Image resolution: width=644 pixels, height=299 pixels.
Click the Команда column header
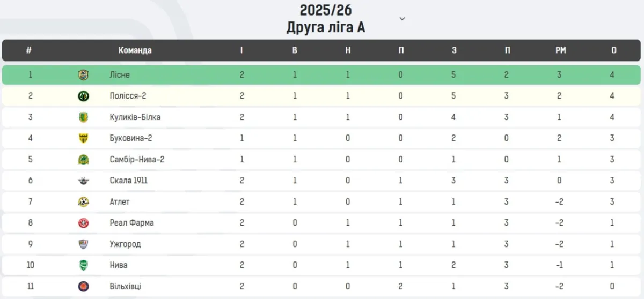pyautogui.click(x=135, y=50)
